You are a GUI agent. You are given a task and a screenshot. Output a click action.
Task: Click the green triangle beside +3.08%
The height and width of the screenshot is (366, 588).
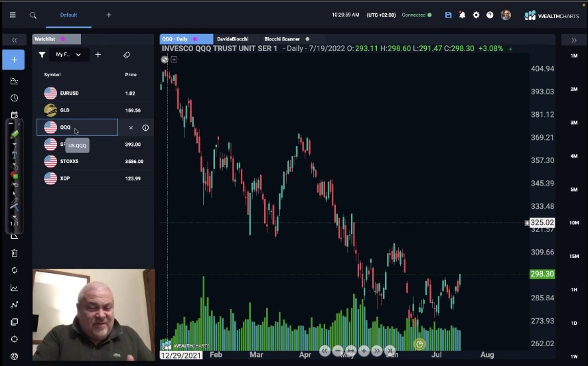510,48
